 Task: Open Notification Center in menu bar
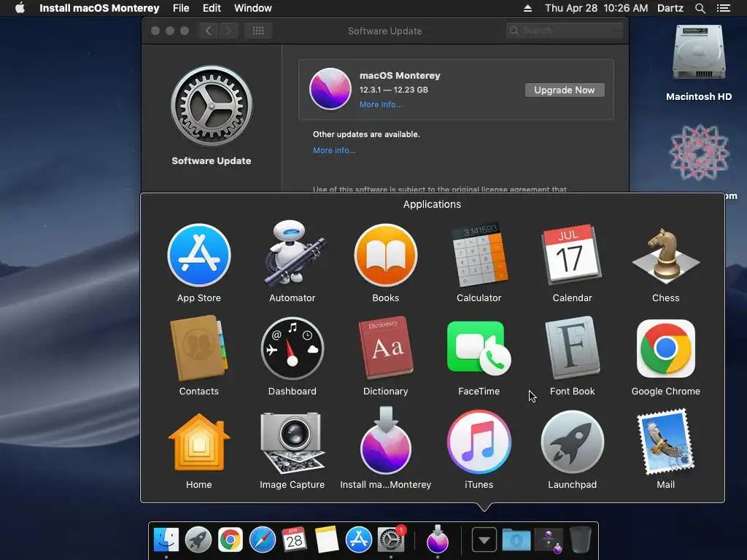(724, 8)
